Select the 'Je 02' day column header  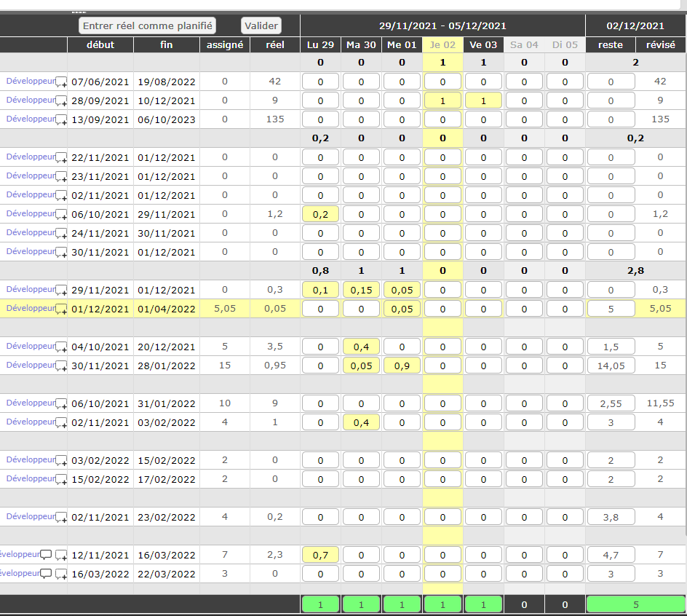point(442,44)
